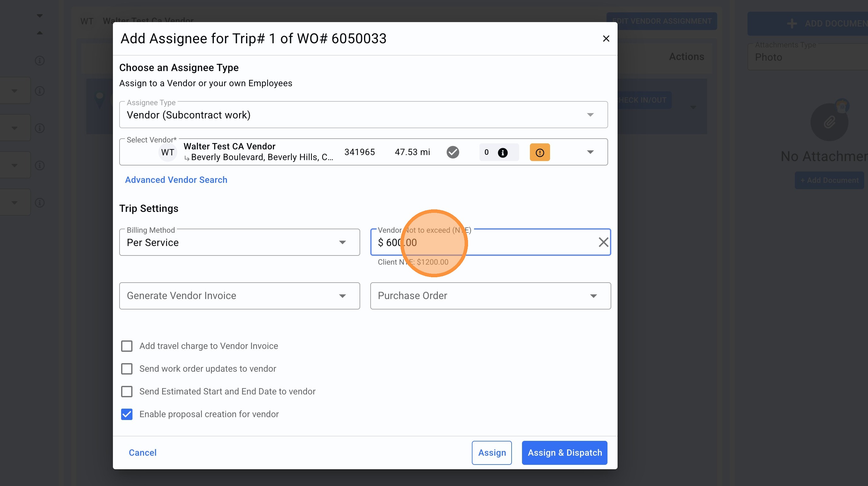Toggle Send Estimated Start and End Date

point(127,392)
